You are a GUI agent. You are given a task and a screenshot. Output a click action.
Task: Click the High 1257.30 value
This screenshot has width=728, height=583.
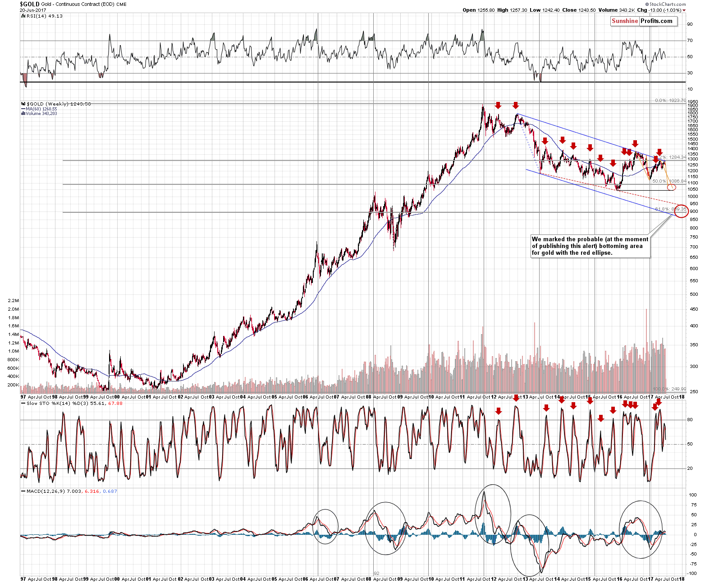click(512, 10)
